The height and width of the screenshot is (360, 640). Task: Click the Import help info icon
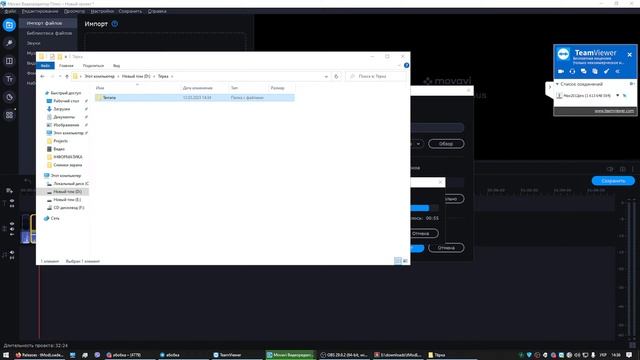point(115,24)
